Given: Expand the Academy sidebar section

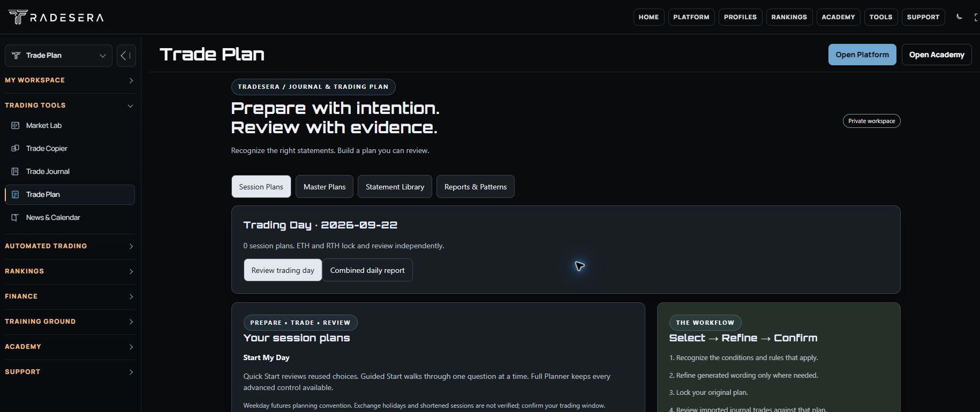Looking at the screenshot, I should [70, 347].
